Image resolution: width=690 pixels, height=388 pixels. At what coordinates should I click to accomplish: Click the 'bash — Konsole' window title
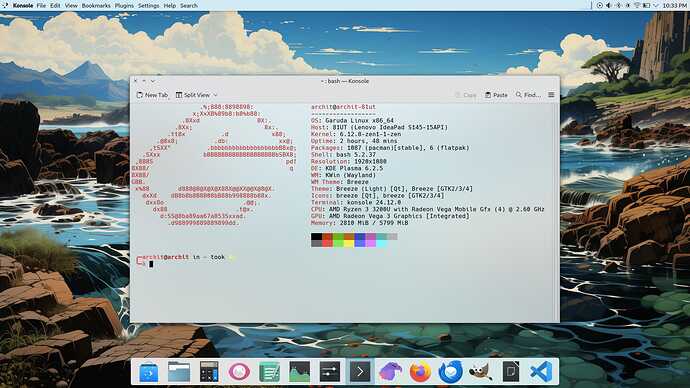tap(345, 81)
